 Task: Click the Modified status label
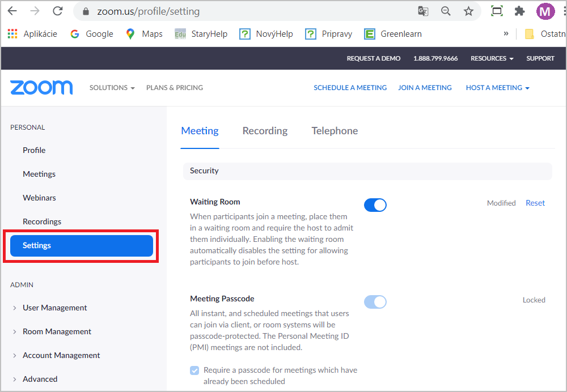(501, 203)
